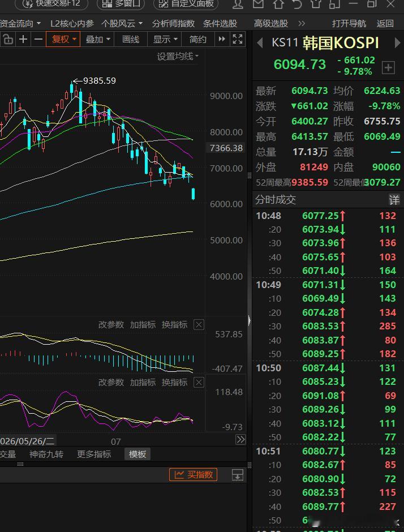Click the double-arrow more tools icon
404x532 pixels.
pos(222,40)
